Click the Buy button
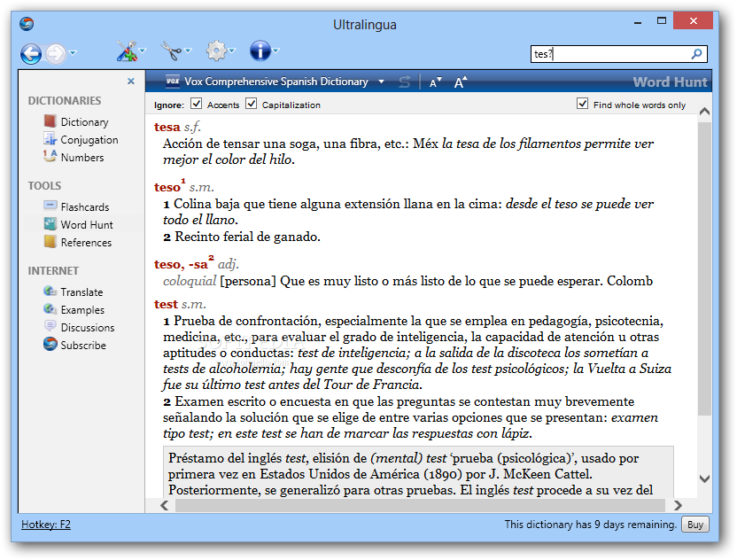737x560 pixels. 695,525
